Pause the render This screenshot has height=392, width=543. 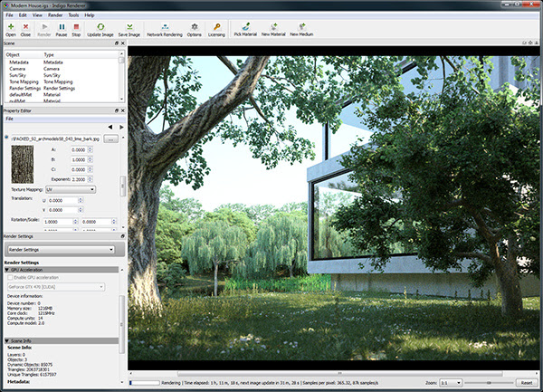pos(62,30)
